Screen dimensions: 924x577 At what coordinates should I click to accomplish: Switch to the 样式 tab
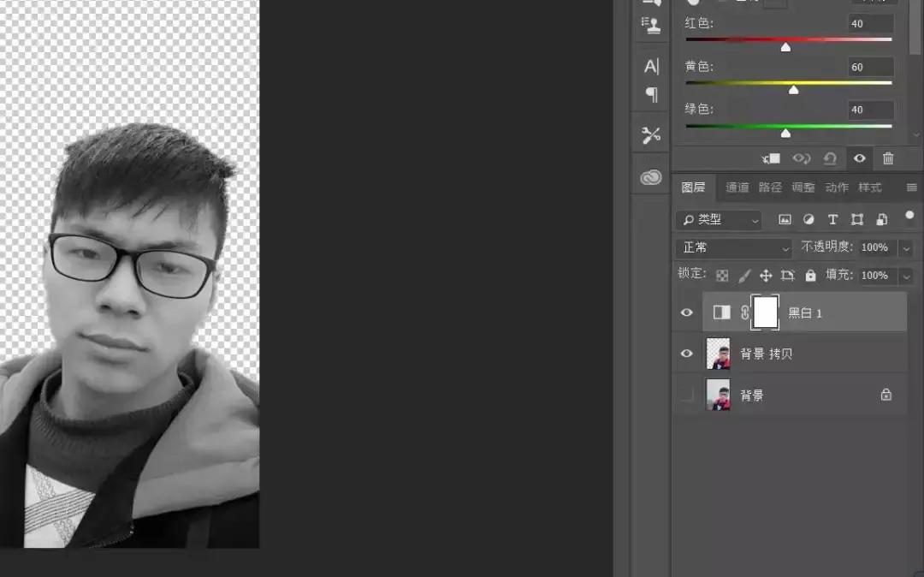point(870,187)
